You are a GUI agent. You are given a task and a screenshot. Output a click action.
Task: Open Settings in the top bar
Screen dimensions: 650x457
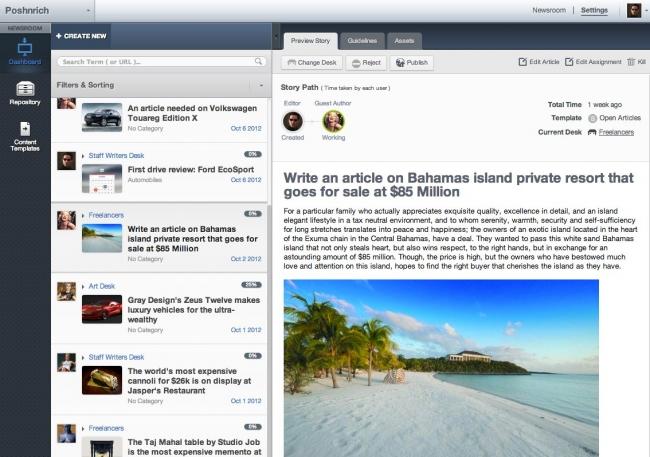tap(594, 10)
